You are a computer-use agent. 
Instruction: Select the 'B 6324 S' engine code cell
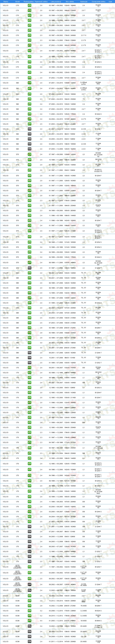pyautogui.click(x=98, y=611)
